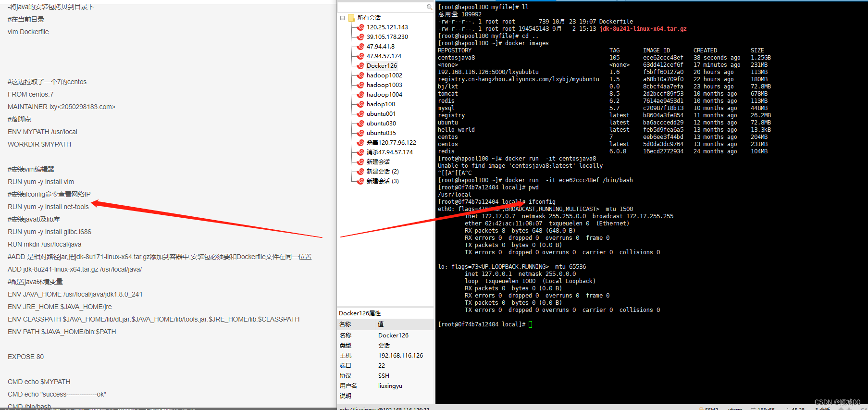Click the inet 172.17.0.7 address in terminal
Screen dimensions: 868x410
tap(490, 216)
